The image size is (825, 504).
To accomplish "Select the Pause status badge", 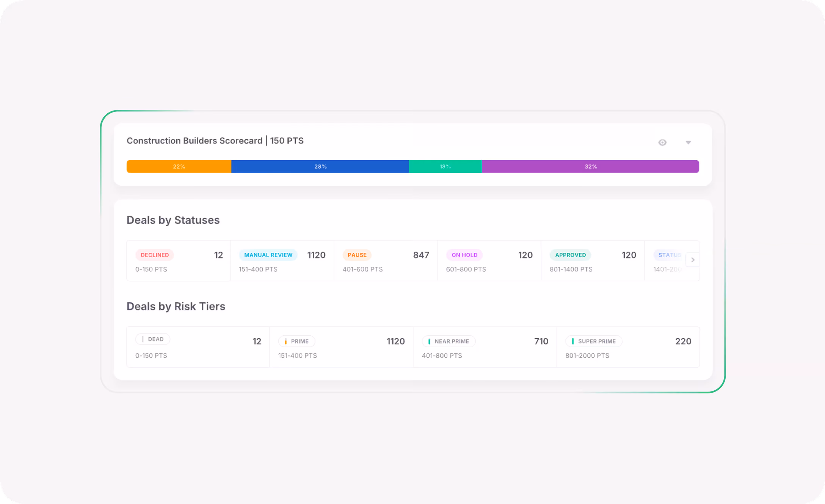I will click(x=357, y=255).
